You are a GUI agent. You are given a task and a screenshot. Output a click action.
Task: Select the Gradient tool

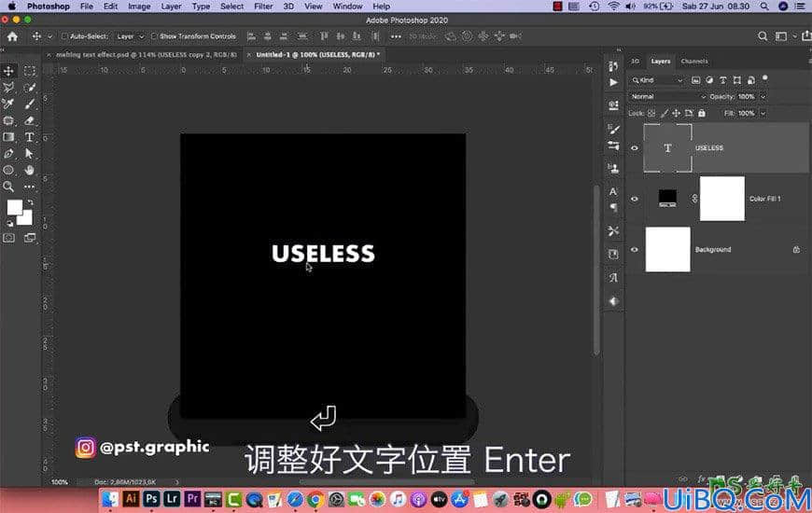(x=8, y=137)
